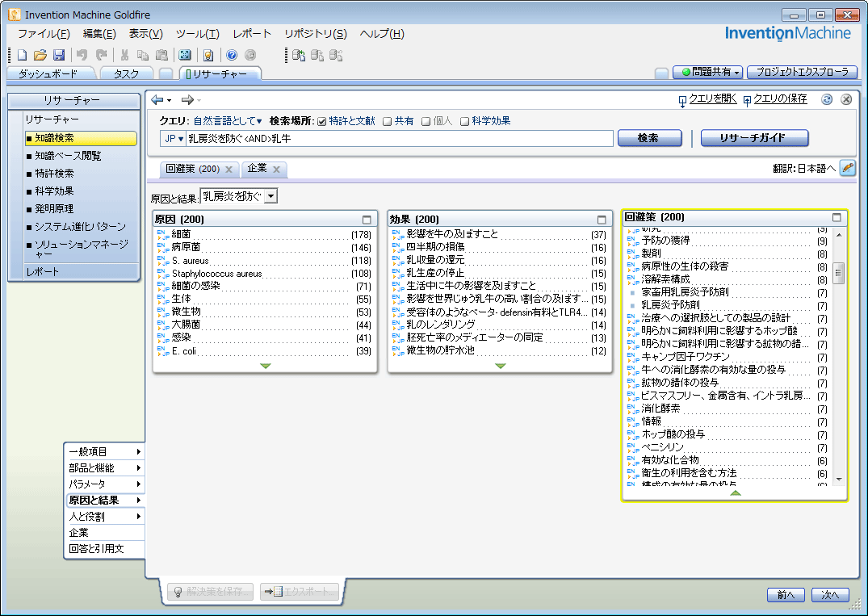868x616 pixels.
Task: Click the full-screen expand toolbar icon
Action: tap(185, 55)
